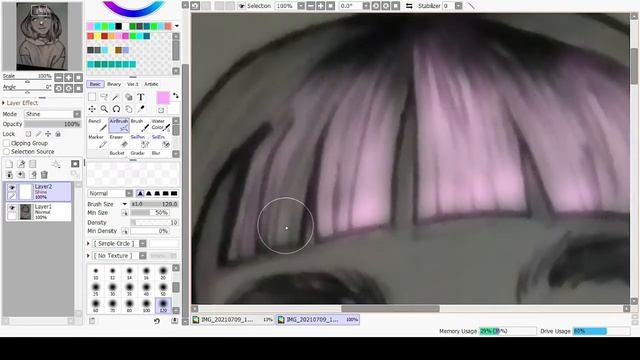Select the Eyedropper color picker tool

pos(141,109)
